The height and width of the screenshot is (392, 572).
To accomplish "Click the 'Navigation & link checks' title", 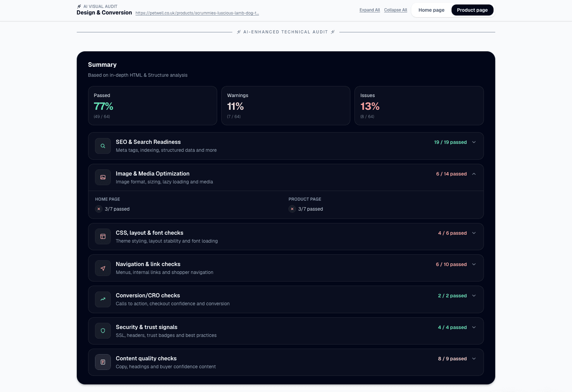I will click(x=148, y=264).
